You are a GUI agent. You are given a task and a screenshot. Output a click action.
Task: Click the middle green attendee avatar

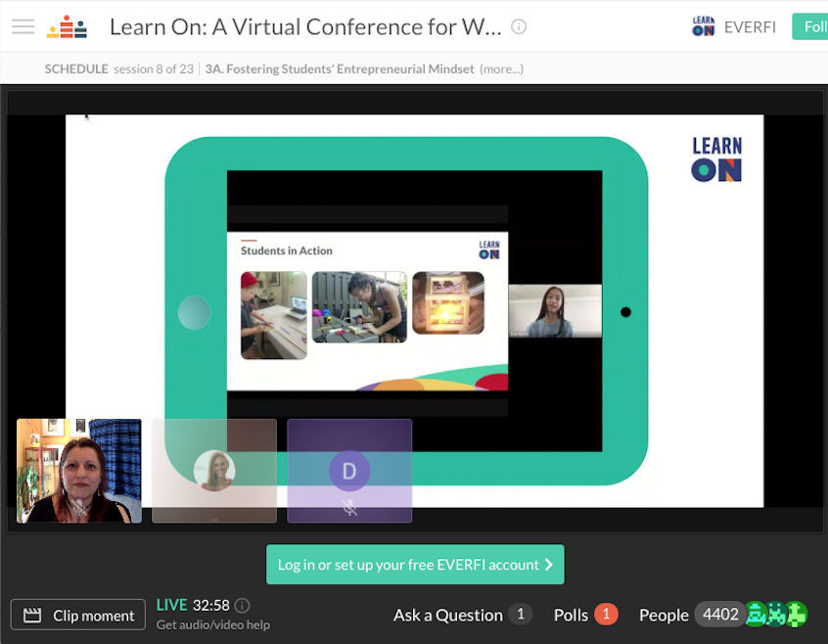point(776,614)
